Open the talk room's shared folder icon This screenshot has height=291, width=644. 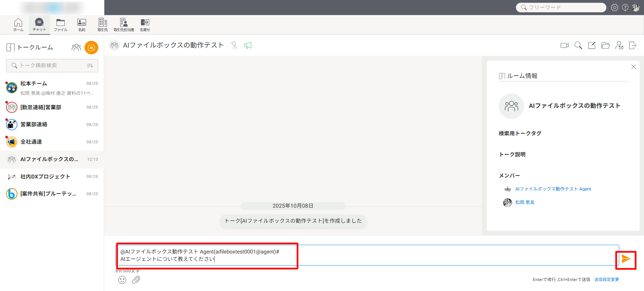[x=605, y=46]
